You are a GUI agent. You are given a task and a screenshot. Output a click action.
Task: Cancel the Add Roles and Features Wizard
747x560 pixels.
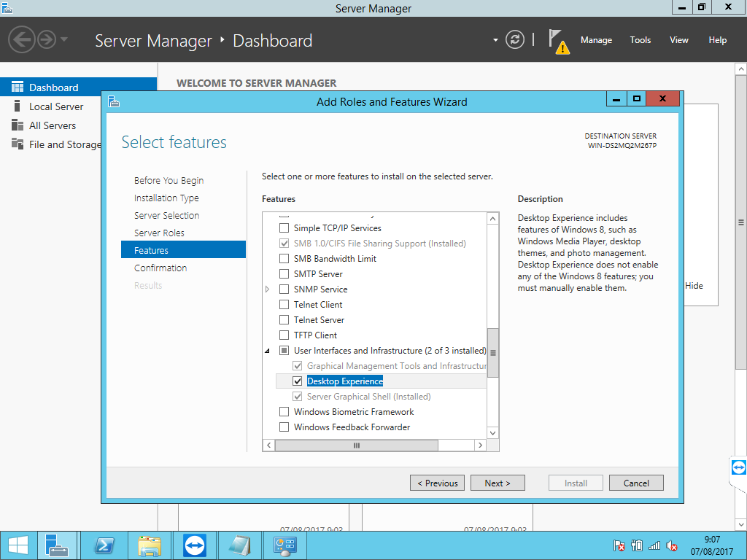[x=636, y=483]
